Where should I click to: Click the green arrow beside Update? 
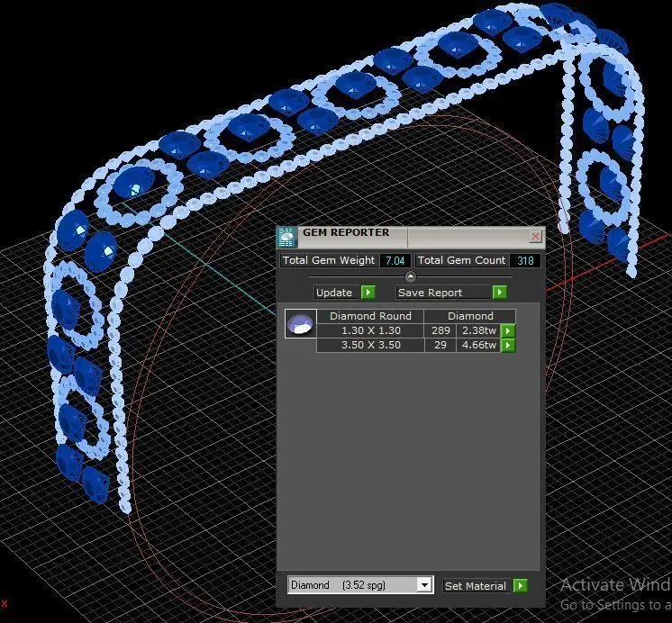tap(368, 293)
